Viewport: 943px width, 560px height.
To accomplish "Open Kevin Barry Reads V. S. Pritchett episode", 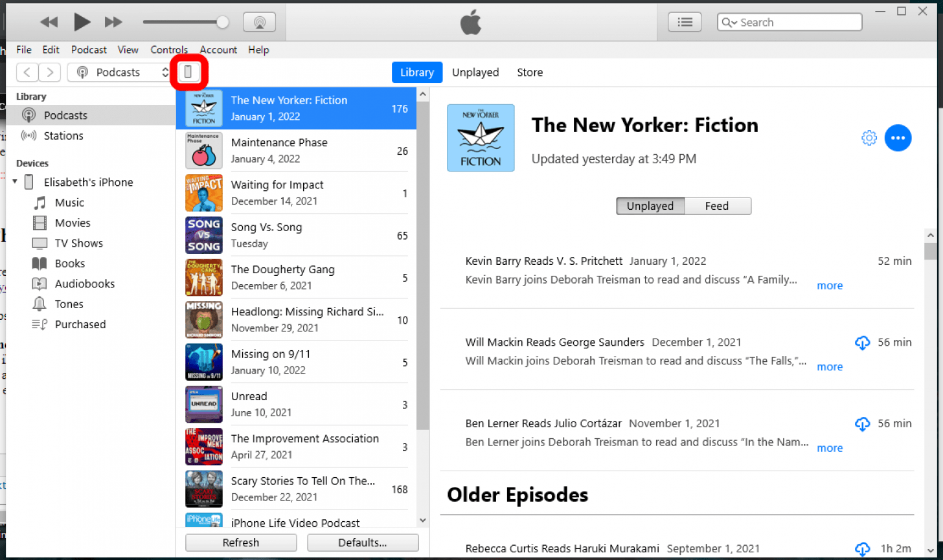I will click(x=544, y=262).
